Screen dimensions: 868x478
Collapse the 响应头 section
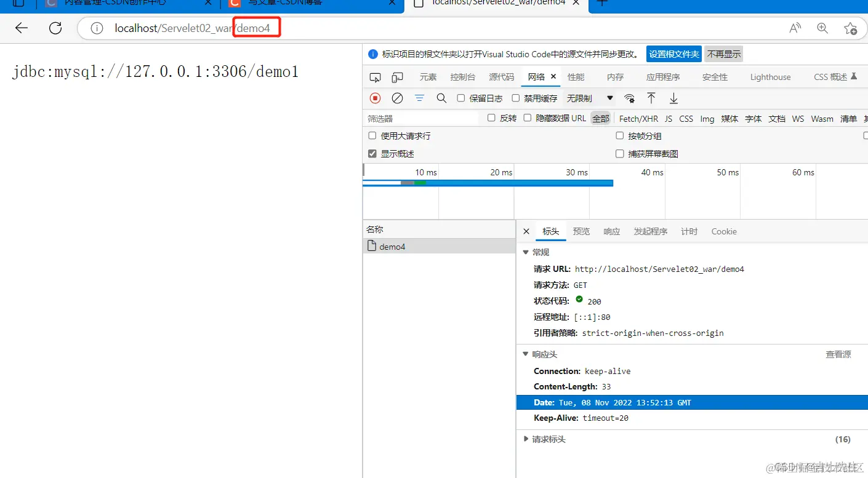[x=526, y=354]
